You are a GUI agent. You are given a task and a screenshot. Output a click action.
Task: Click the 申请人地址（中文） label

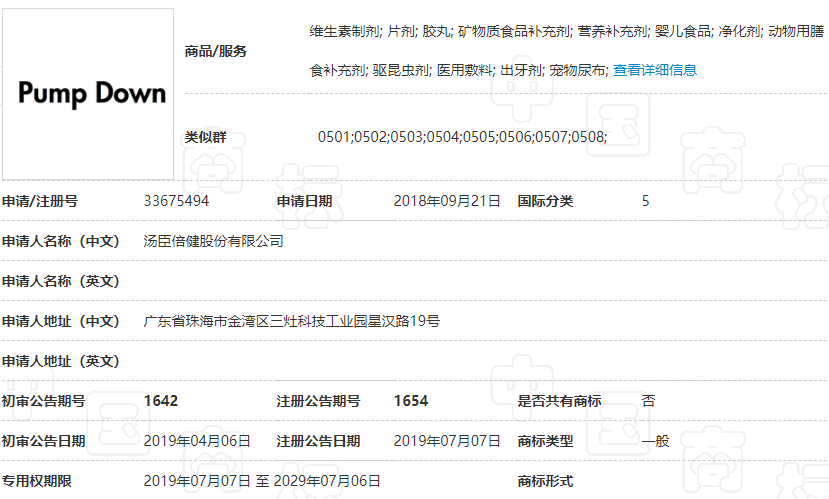coord(61,321)
